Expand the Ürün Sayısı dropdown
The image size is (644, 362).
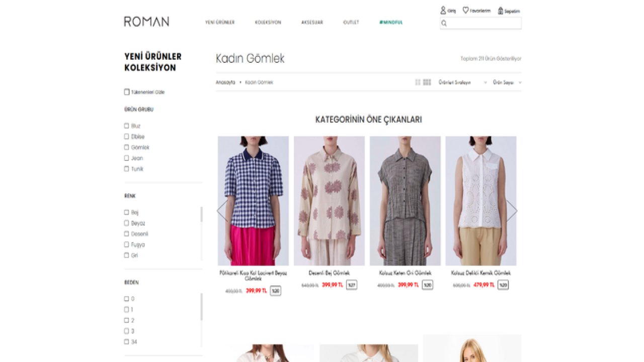507,82
